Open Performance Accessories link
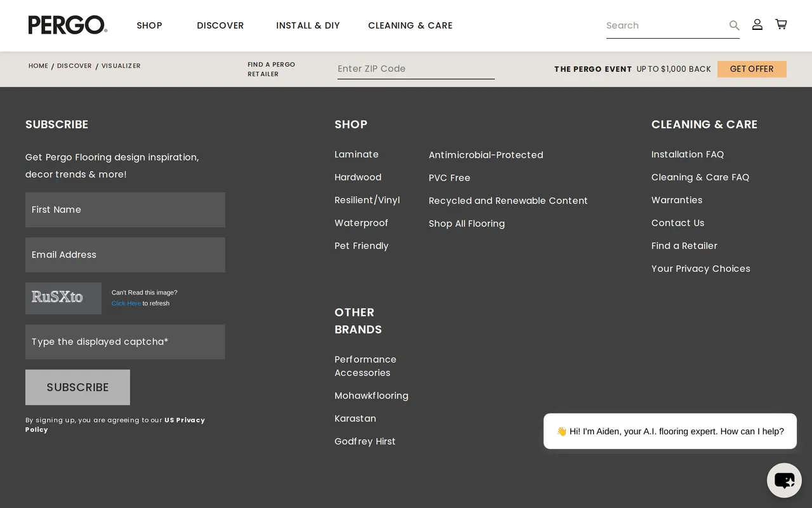 pos(365,366)
